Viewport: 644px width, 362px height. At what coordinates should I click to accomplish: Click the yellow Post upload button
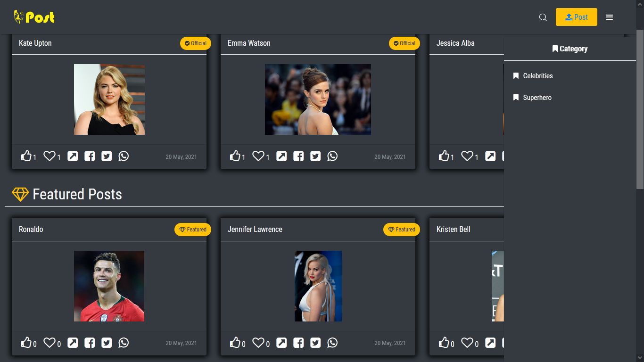pos(576,17)
